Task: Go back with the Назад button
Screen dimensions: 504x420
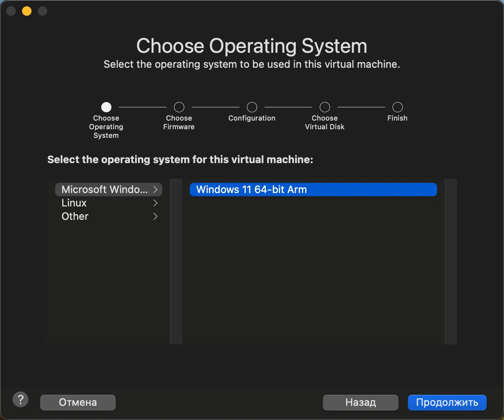Action: click(x=361, y=402)
